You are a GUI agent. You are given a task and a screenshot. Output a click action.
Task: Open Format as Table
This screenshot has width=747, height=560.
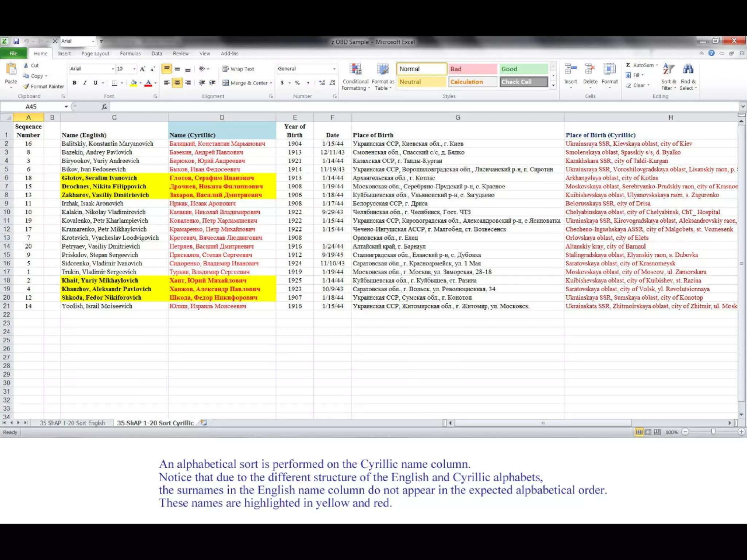tap(383, 77)
